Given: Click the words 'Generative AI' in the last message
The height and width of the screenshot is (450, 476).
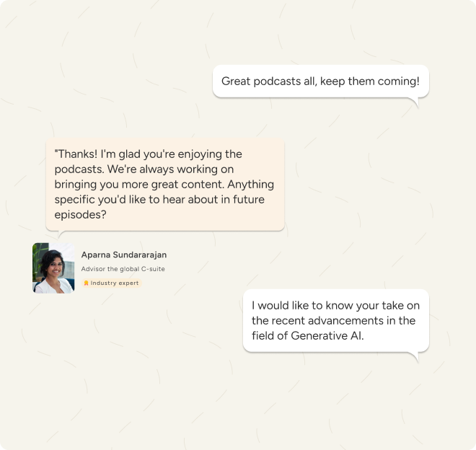Looking at the screenshot, I should click(327, 336).
